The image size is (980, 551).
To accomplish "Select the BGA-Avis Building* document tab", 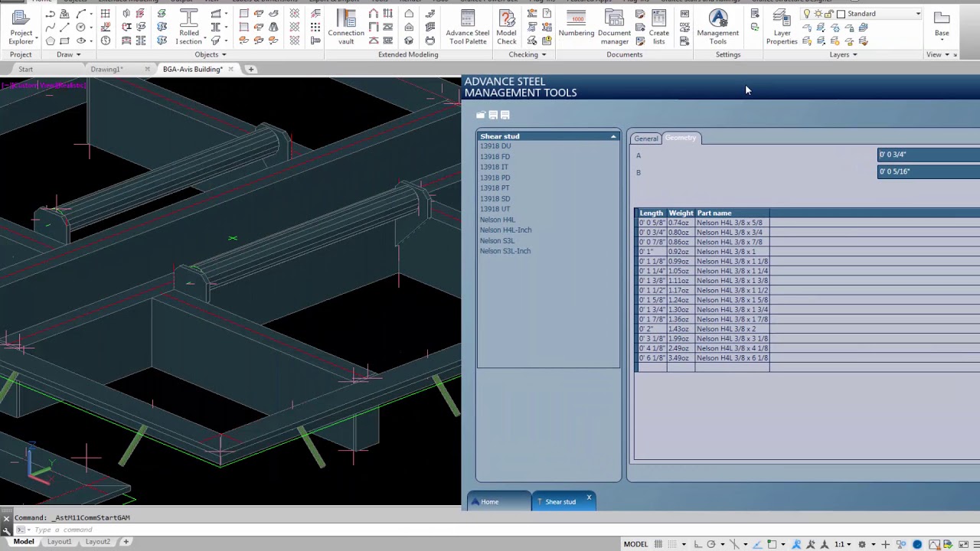I will (192, 69).
